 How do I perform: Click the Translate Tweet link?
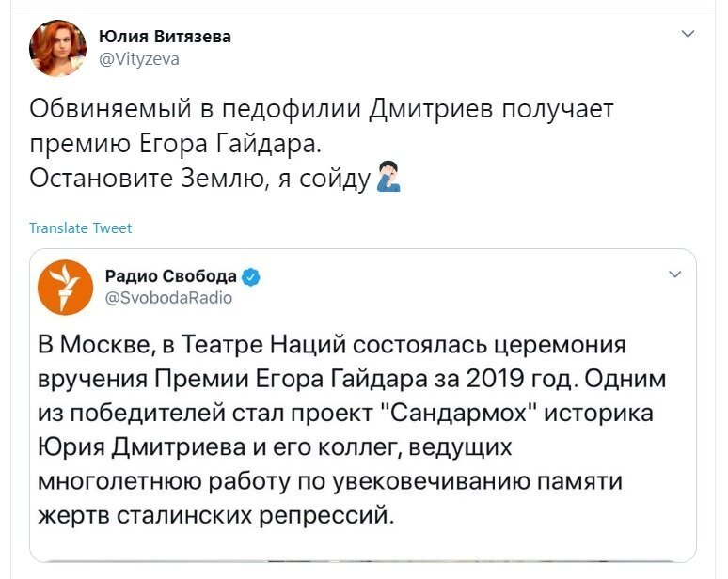(80, 227)
